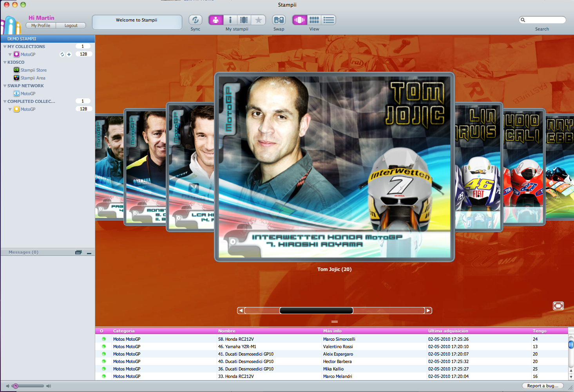This screenshot has height=392, width=574.
Task: Open the Swap icon in the toolbar
Action: pos(279,20)
